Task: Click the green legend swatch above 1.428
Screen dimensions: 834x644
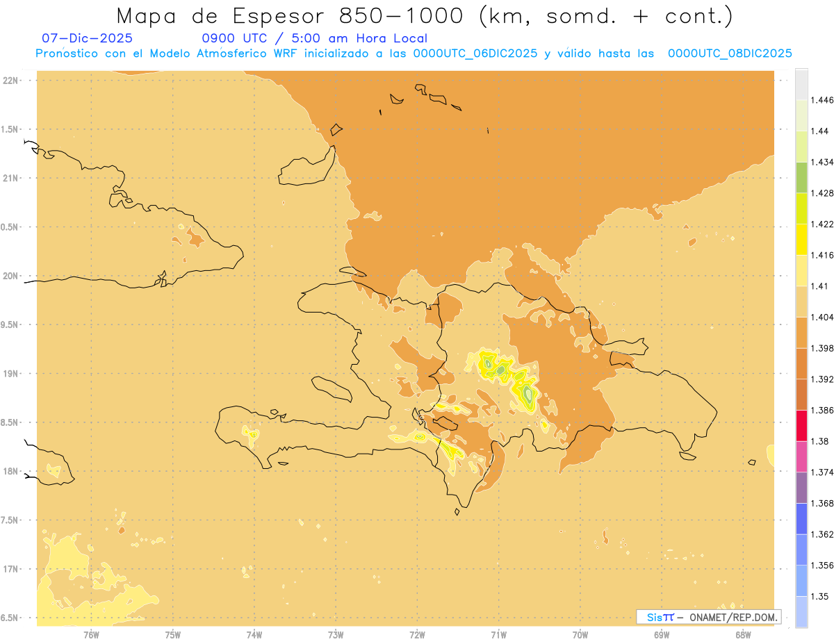Action: point(801,177)
